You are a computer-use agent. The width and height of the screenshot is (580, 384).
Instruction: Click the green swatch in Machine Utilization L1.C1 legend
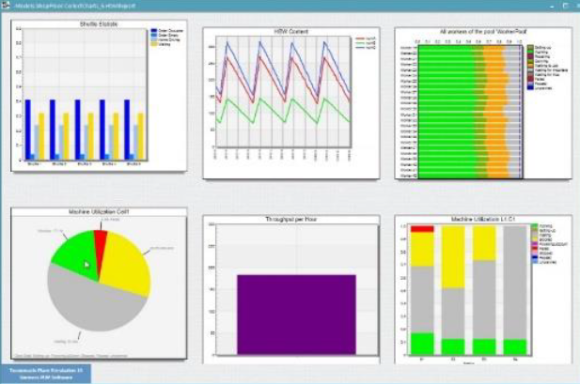pyautogui.click(x=535, y=226)
